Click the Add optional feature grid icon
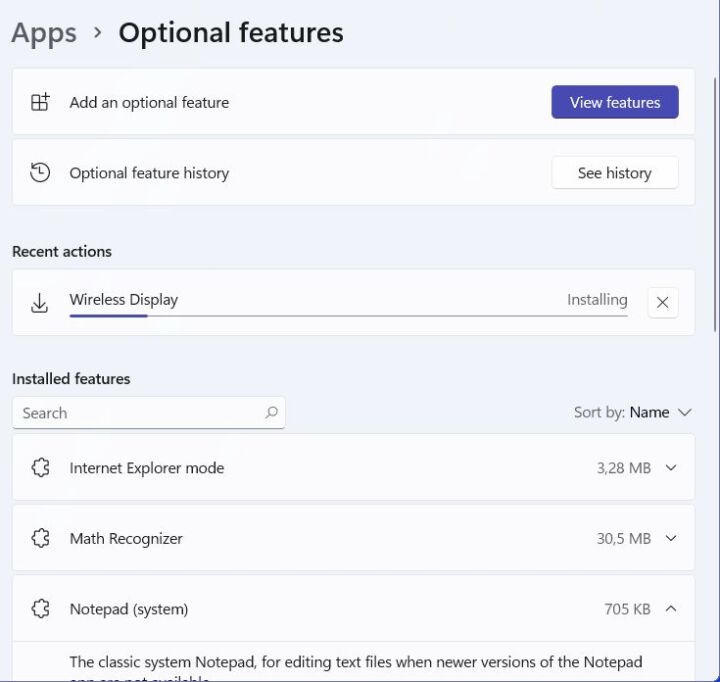720x682 pixels. [40, 102]
